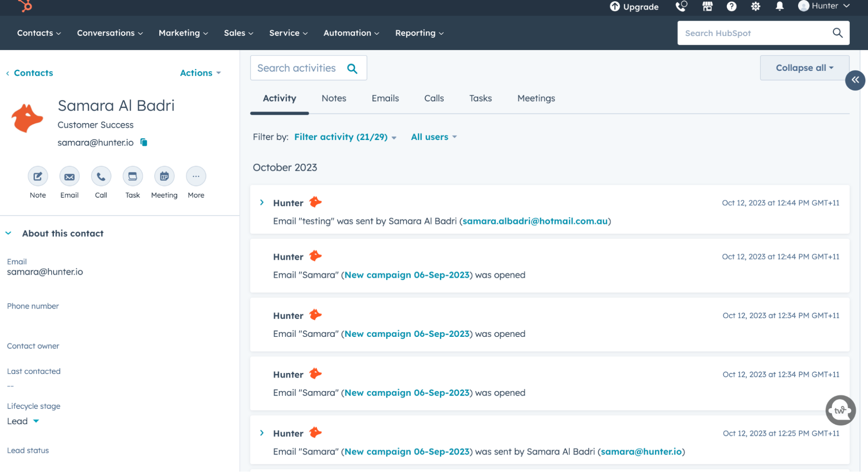Click the Hunter fox icon on the 12:25 PM activity
Image resolution: width=868 pixels, height=472 pixels.
tap(316, 432)
